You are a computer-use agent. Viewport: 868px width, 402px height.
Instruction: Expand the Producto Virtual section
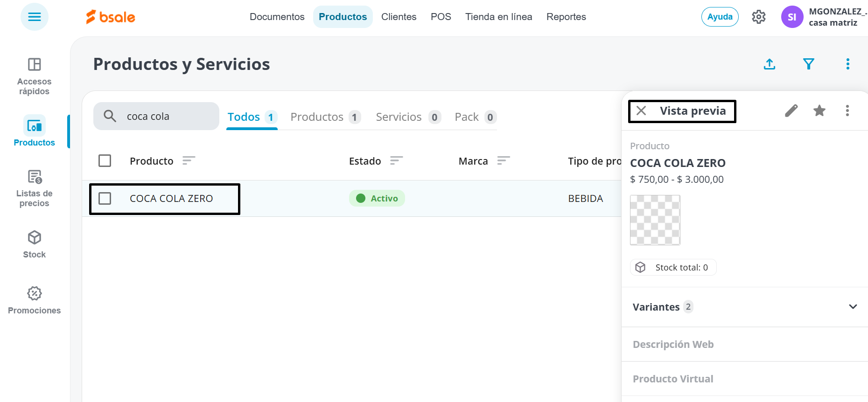click(x=745, y=379)
